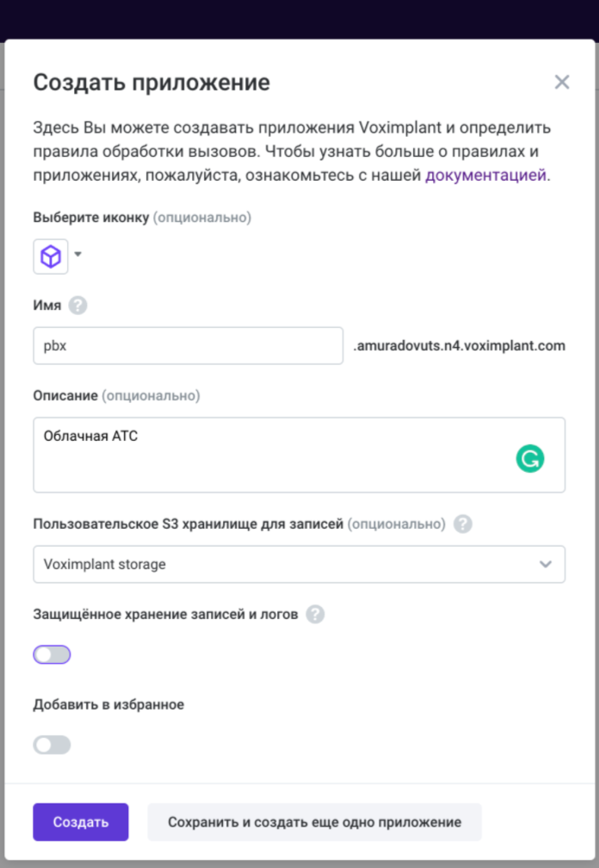
Task: Click the .amuradovuts.n4.voximplant.com domain suffix text
Action: point(459,345)
